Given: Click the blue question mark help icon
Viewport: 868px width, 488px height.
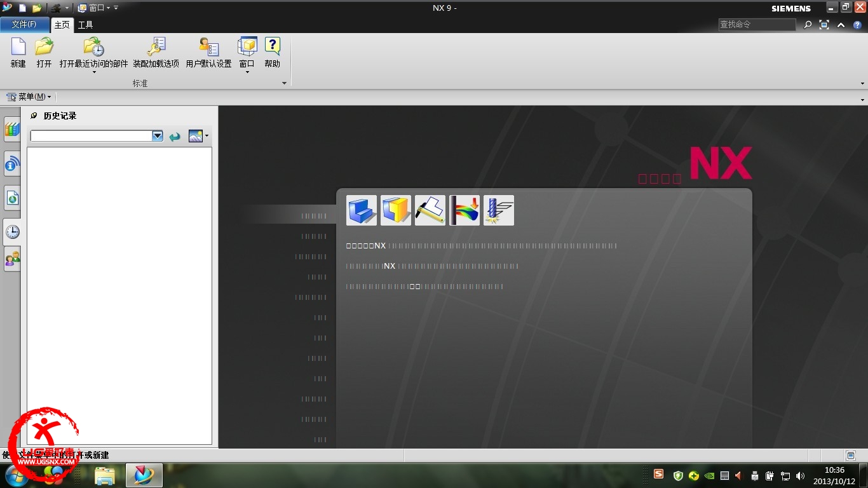Looking at the screenshot, I should [857, 25].
